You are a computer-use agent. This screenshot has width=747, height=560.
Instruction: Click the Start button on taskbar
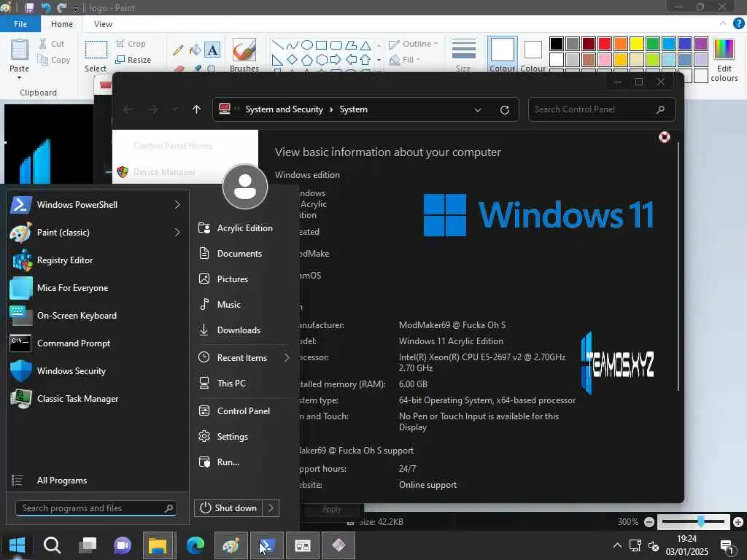point(17,545)
